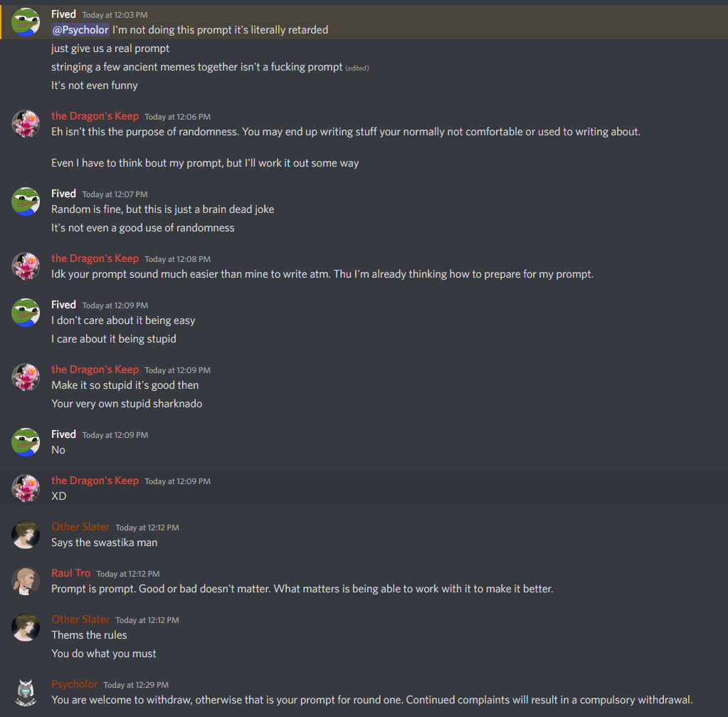Click Psycholor's avatar at the bottom
The width and height of the screenshot is (728, 717).
click(x=26, y=691)
